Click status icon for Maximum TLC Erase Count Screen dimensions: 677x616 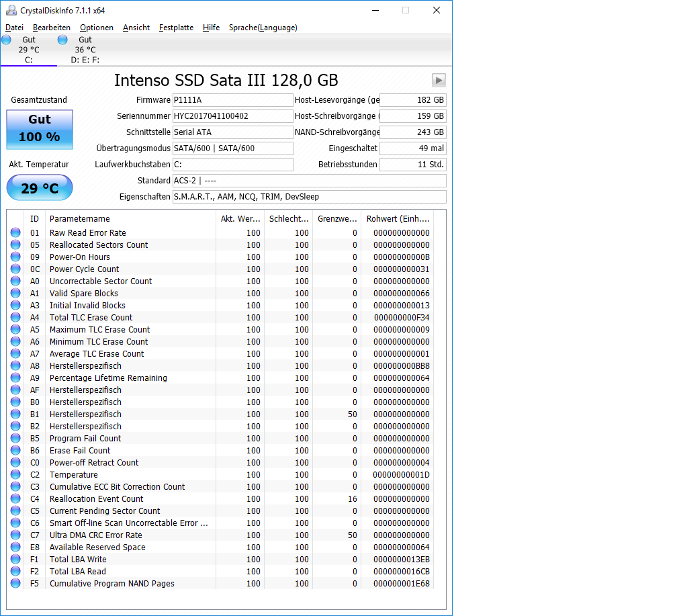click(15, 329)
